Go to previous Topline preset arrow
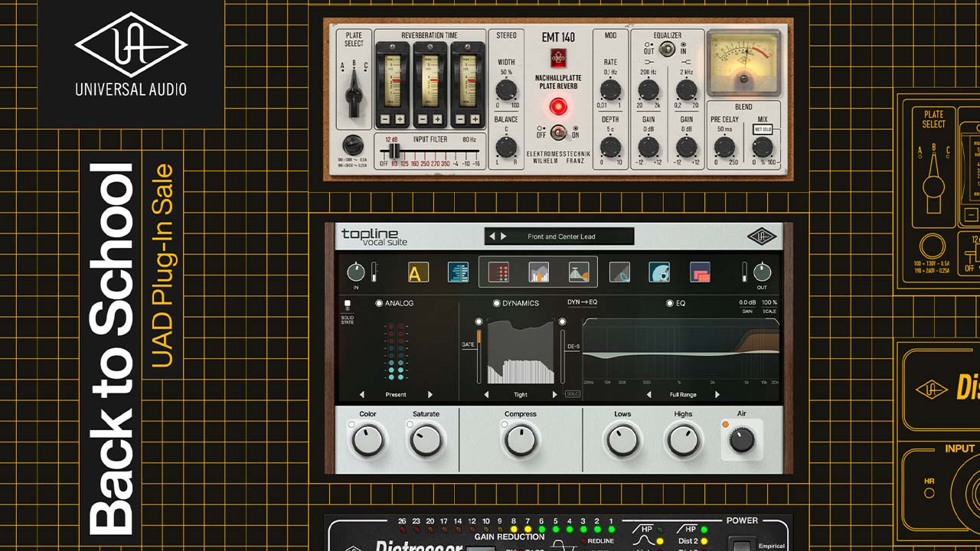 click(492, 236)
